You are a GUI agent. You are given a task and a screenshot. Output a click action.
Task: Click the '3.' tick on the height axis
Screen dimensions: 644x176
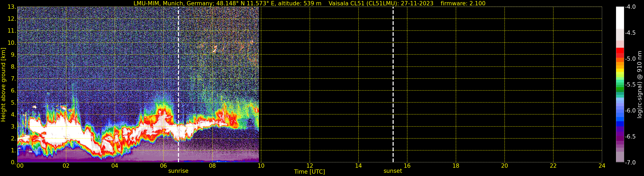point(13,127)
